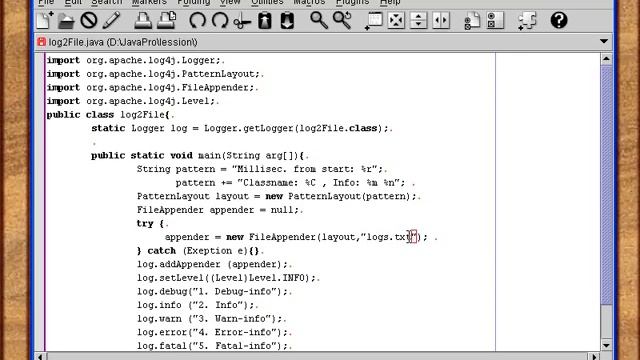Open the Plugins menu
The width and height of the screenshot is (640, 360).
click(352, 2)
